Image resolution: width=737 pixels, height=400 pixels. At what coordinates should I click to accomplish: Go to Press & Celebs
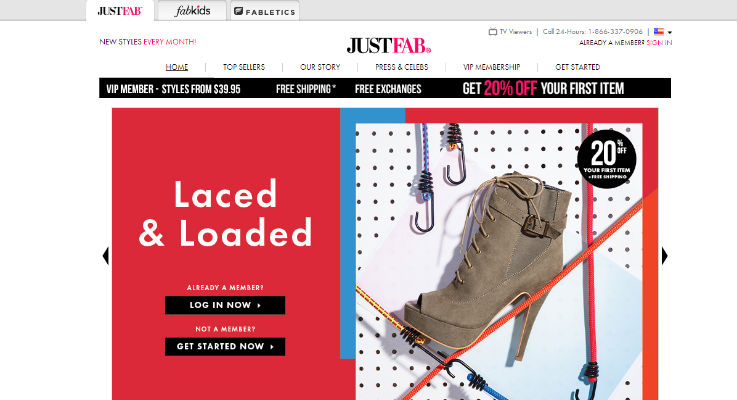pyautogui.click(x=402, y=67)
